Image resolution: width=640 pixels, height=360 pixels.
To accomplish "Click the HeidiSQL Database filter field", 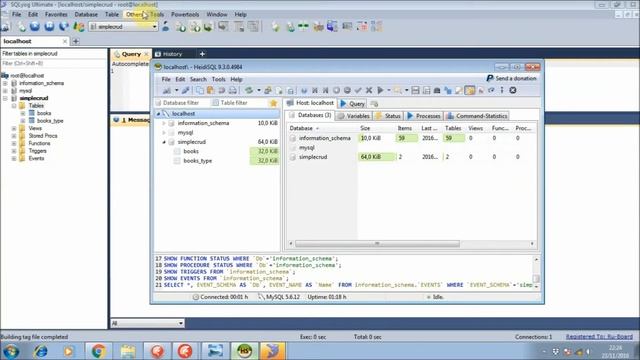I will click(181, 103).
